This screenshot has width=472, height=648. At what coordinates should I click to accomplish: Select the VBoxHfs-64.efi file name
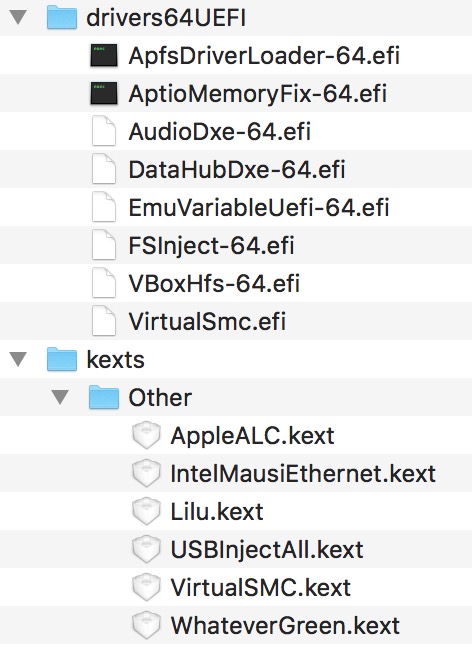214,284
